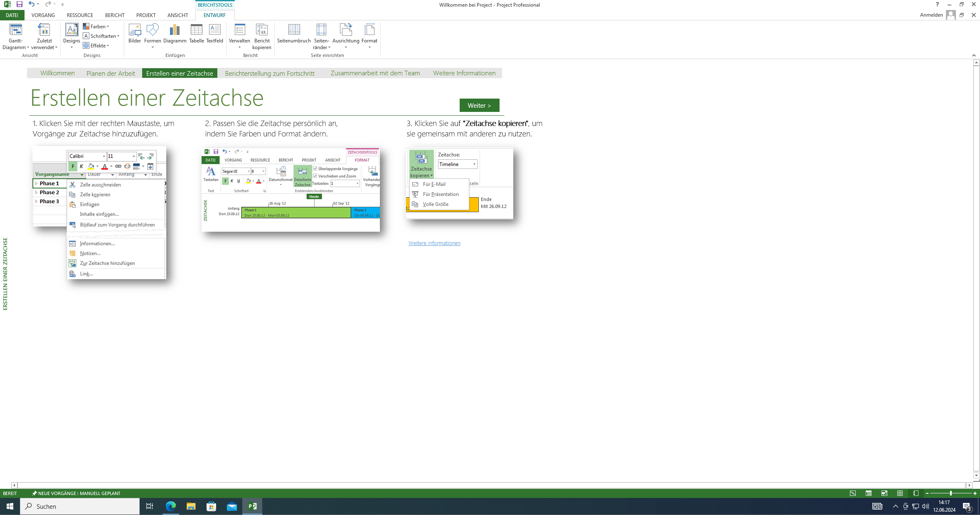
Task: Click the Redo arrow icon
Action: (48, 4)
